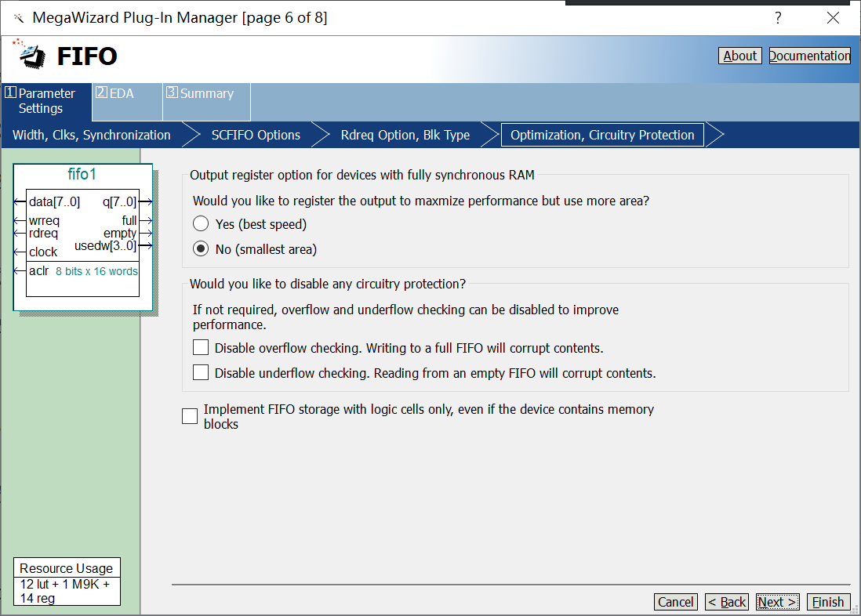Click the Back button
Viewport: 861px width, 616px height.
[x=726, y=602]
